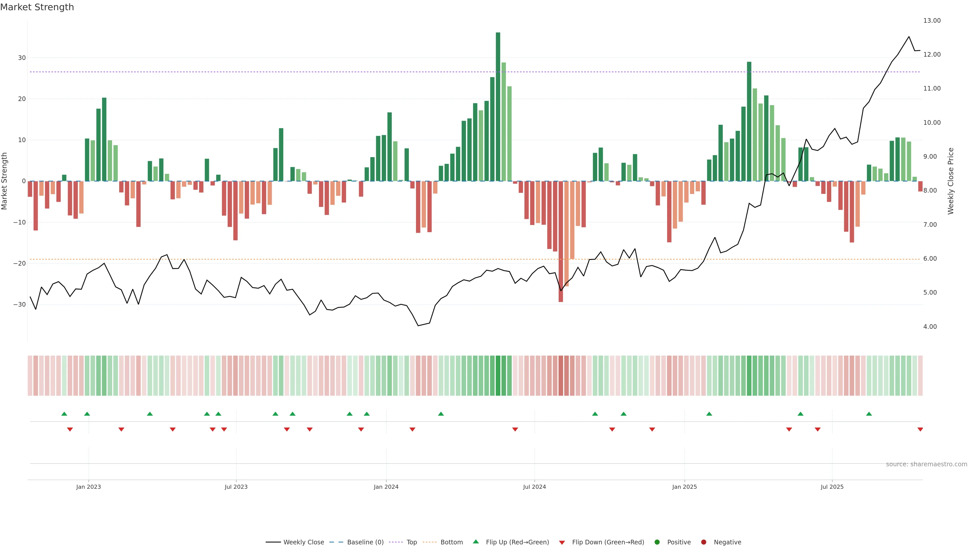Click the red Flip Down legend triangle
This screenshot has height=551, width=980.
point(562,543)
